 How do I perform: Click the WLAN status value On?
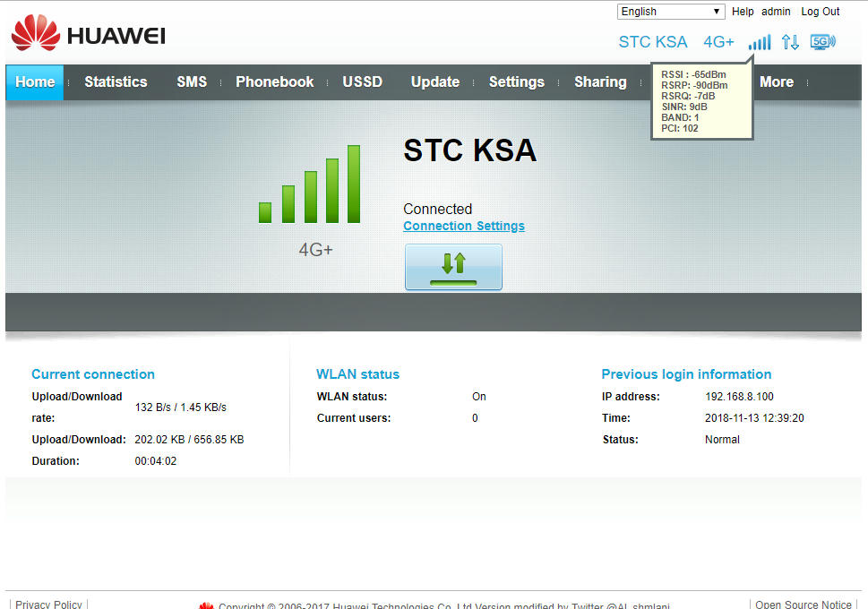pos(479,397)
